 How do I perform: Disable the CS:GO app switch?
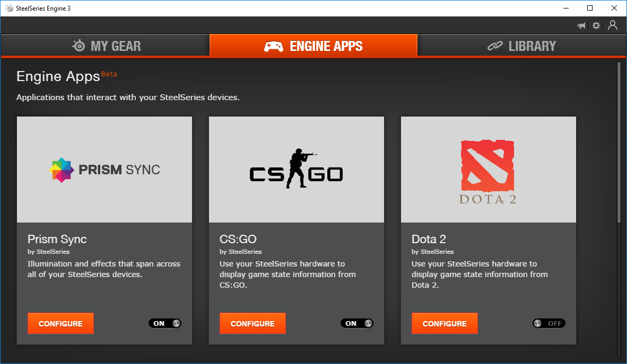[357, 323]
